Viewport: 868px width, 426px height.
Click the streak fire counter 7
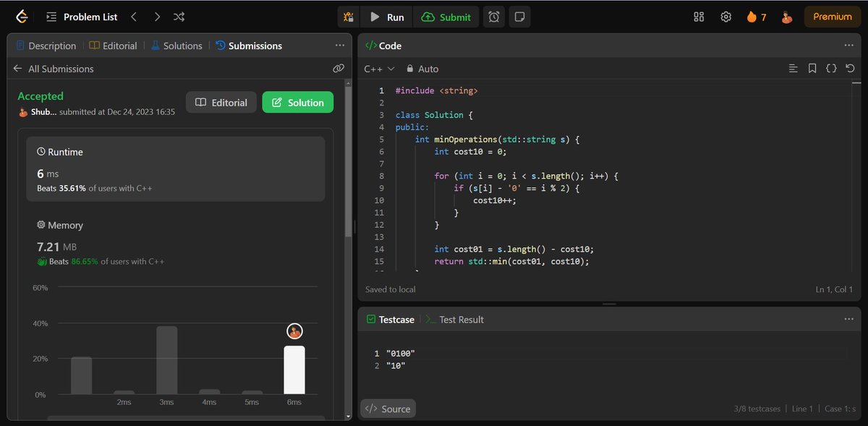coord(757,17)
